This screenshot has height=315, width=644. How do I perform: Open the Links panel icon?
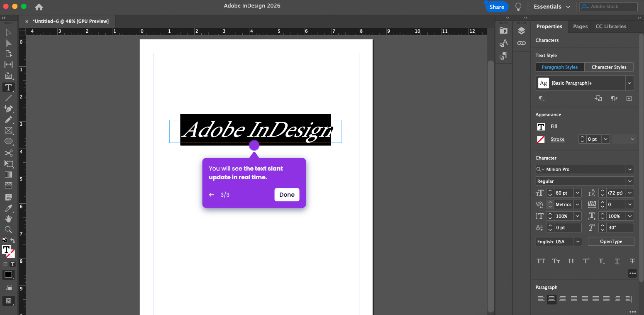tap(522, 43)
